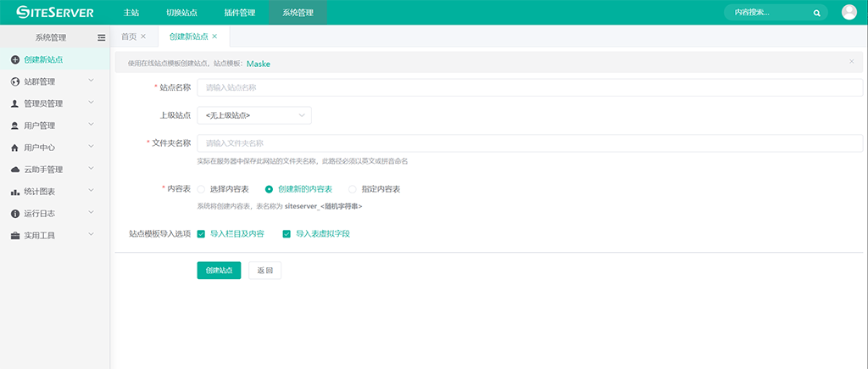The height and width of the screenshot is (369, 868).
Task: Click the 云助手管理 cloud icon
Action: [15, 170]
